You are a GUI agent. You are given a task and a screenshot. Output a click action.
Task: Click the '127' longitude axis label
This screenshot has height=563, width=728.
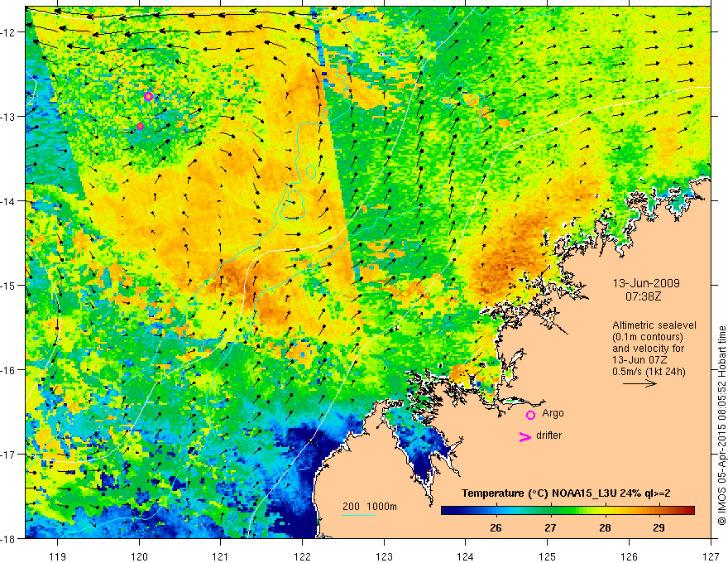[x=711, y=556]
